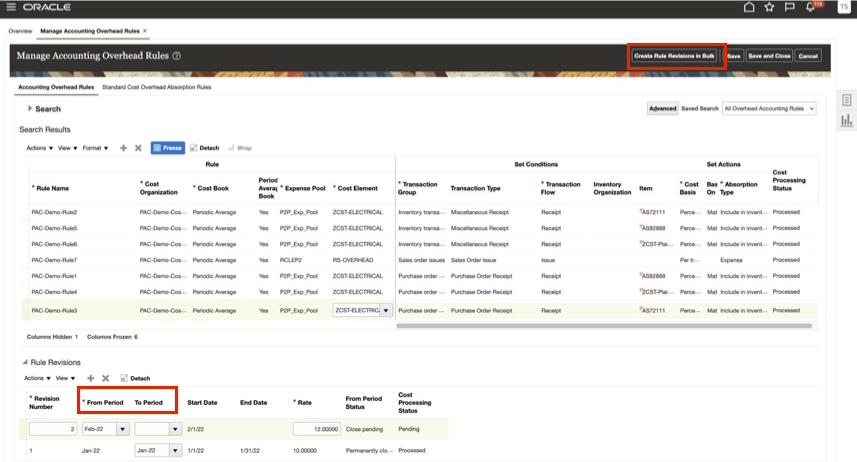The image size is (857, 462).
Task: Delete selected row in Search Results
Action: coord(138,148)
